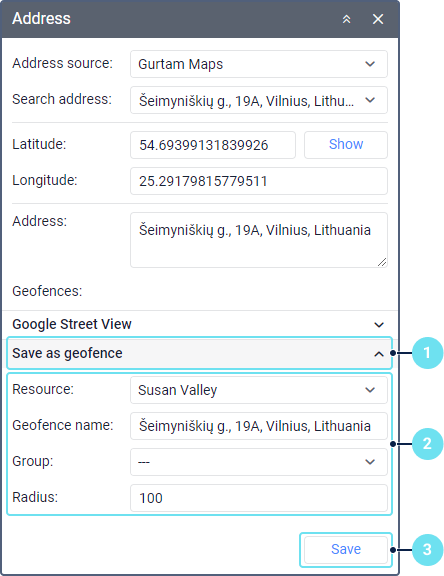Click the Gurtam Maps source text

tap(180, 64)
